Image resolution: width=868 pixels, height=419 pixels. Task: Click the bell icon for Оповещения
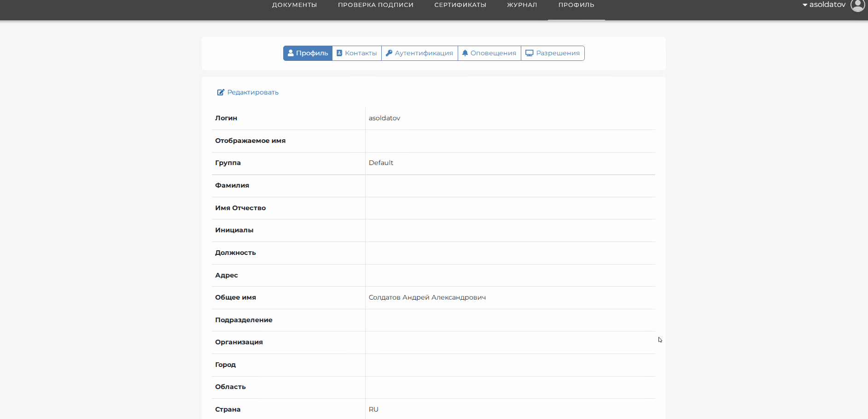coord(465,53)
